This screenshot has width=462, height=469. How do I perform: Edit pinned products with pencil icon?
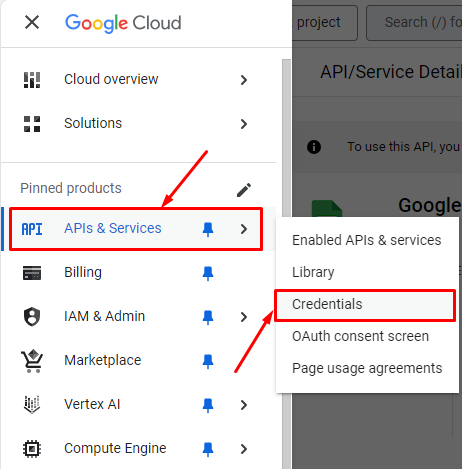(x=244, y=190)
